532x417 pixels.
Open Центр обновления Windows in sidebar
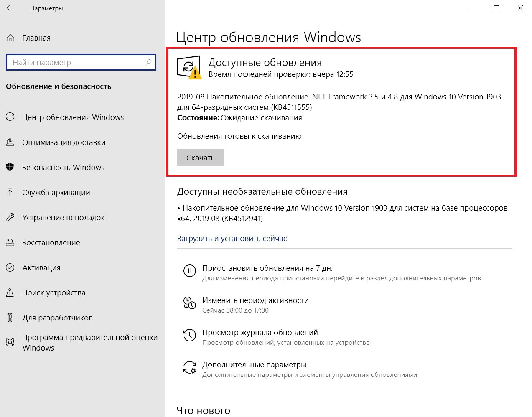point(73,117)
